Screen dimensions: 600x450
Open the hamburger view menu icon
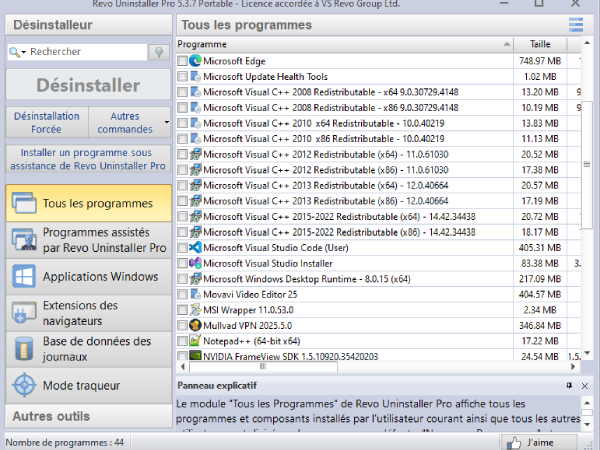576,25
